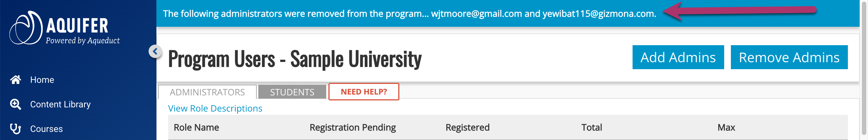Click the Total column header
This screenshot has width=868, height=140.
[591, 127]
